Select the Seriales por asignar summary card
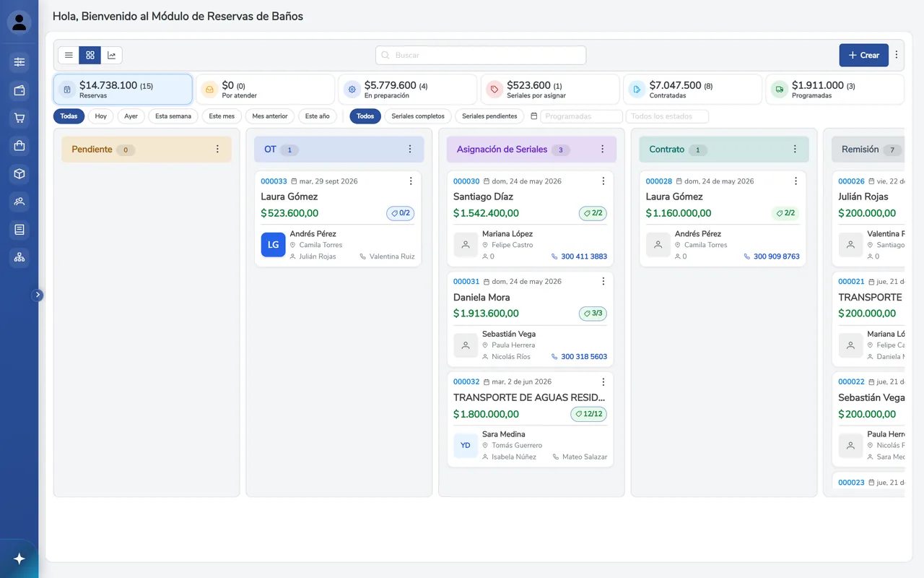The width and height of the screenshot is (924, 578). [x=550, y=90]
